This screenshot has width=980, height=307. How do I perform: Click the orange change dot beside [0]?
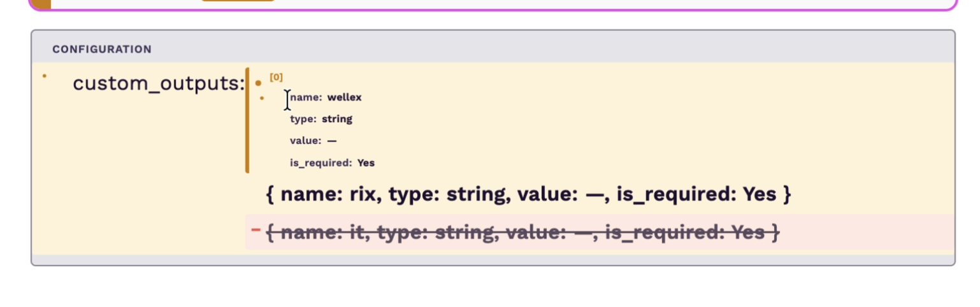coord(258,83)
